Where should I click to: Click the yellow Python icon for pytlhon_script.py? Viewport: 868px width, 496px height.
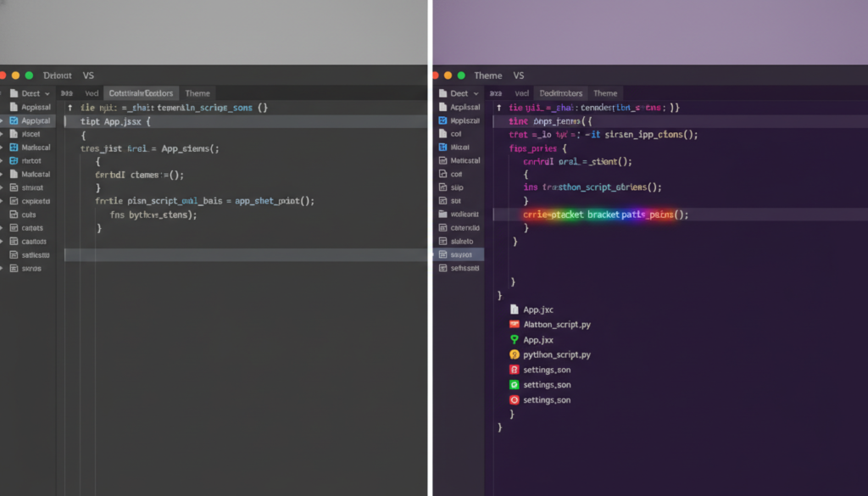pyautogui.click(x=514, y=354)
